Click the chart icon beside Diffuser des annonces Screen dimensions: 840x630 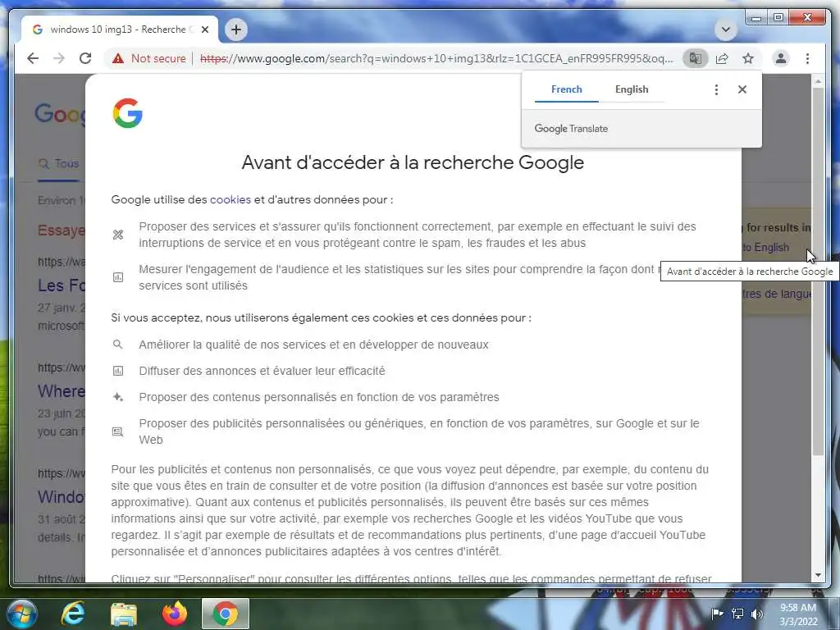[x=118, y=371]
